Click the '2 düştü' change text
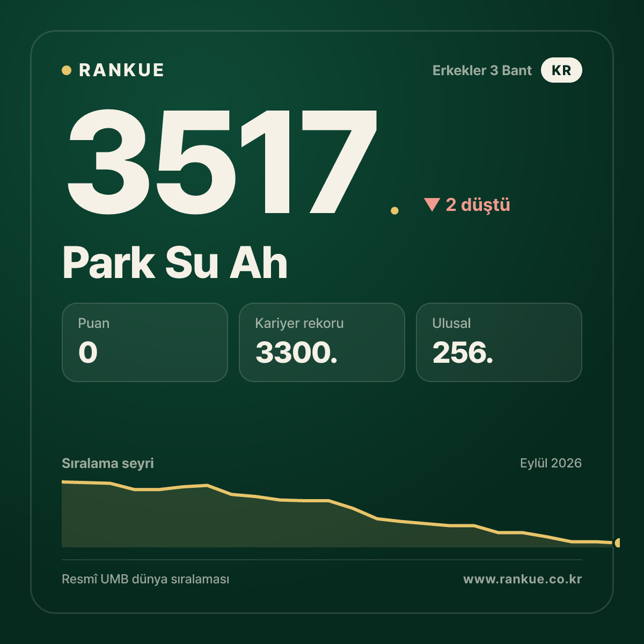The width and height of the screenshot is (644, 644). tap(478, 205)
